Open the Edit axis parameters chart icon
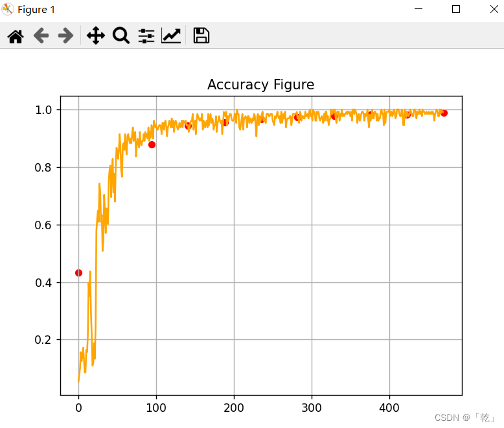504x428 pixels. 171,36
